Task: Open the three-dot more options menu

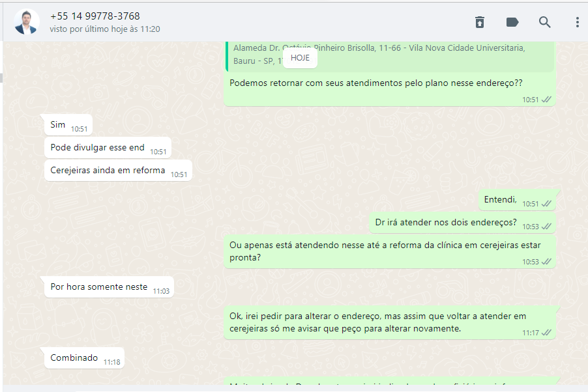Action: 577,23
